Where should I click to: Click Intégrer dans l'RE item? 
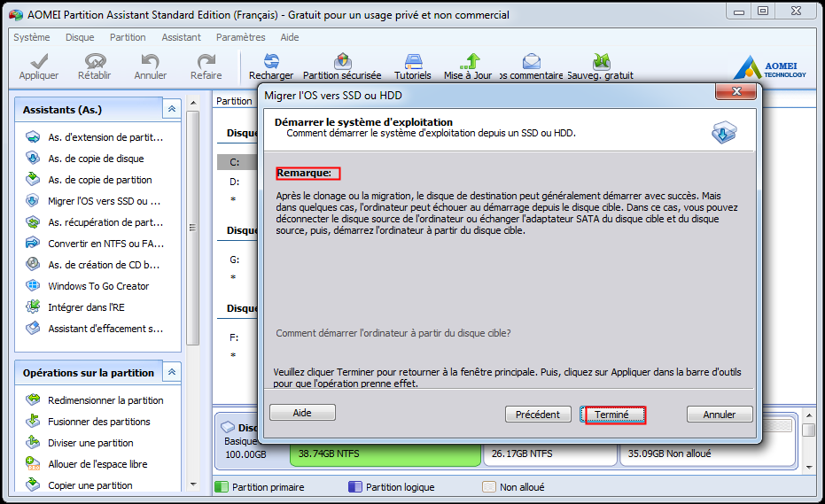pyautogui.click(x=75, y=307)
